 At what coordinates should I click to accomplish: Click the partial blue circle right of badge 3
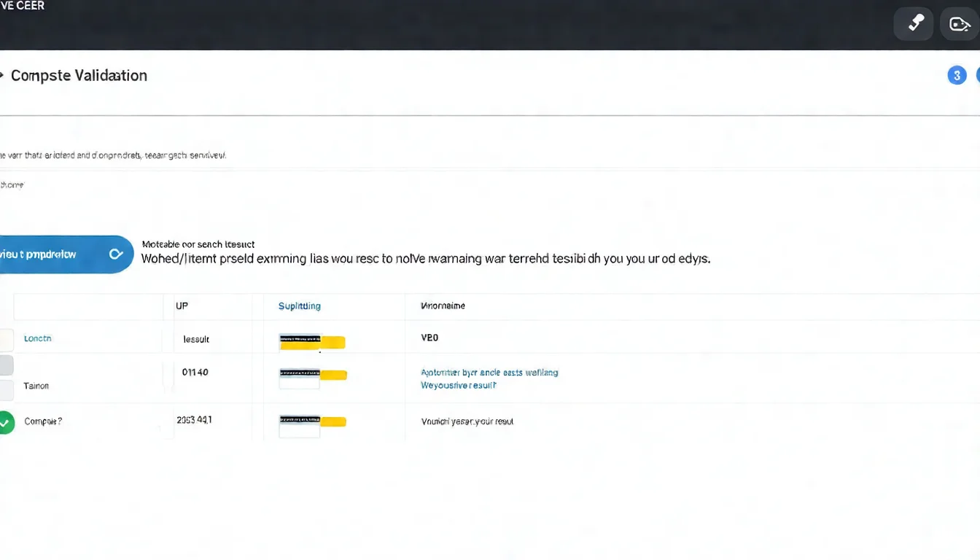[977, 75]
